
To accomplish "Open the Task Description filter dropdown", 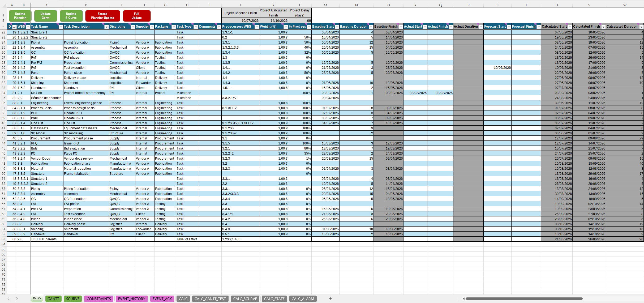I will tap(106, 27).
